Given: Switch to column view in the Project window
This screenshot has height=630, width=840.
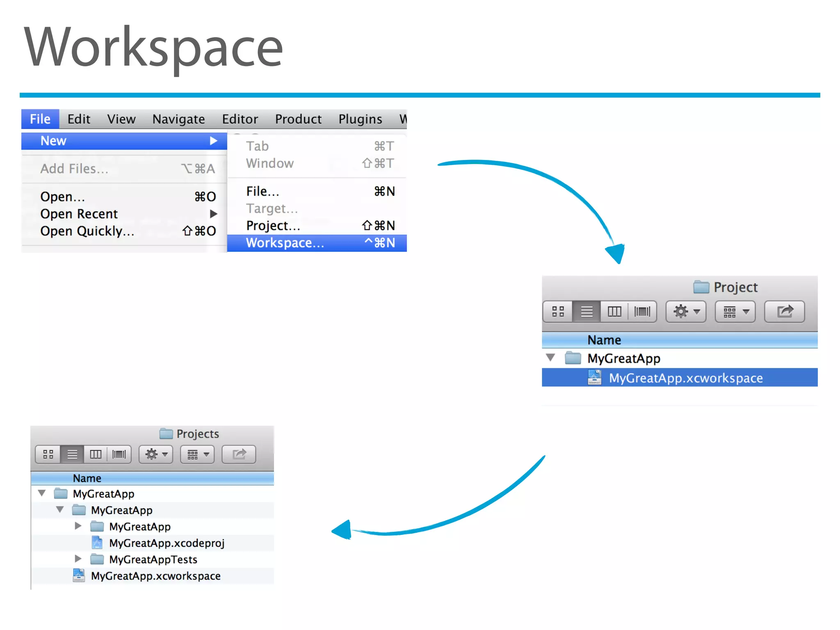Looking at the screenshot, I should (x=614, y=312).
